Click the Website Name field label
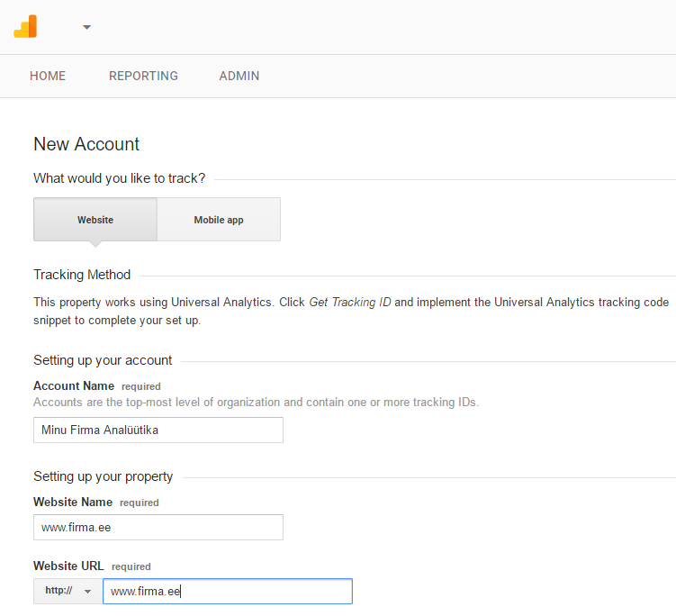 point(73,502)
